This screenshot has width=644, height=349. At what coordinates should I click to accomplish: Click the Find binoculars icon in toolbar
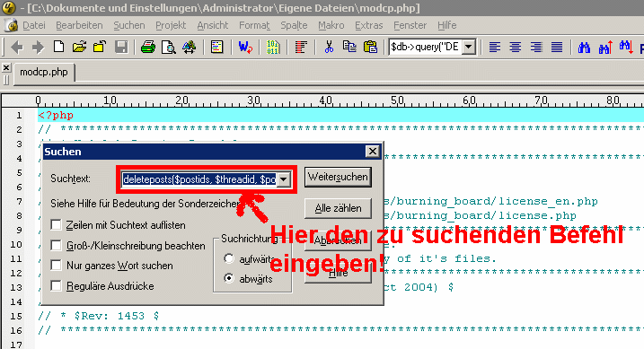pos(584,48)
